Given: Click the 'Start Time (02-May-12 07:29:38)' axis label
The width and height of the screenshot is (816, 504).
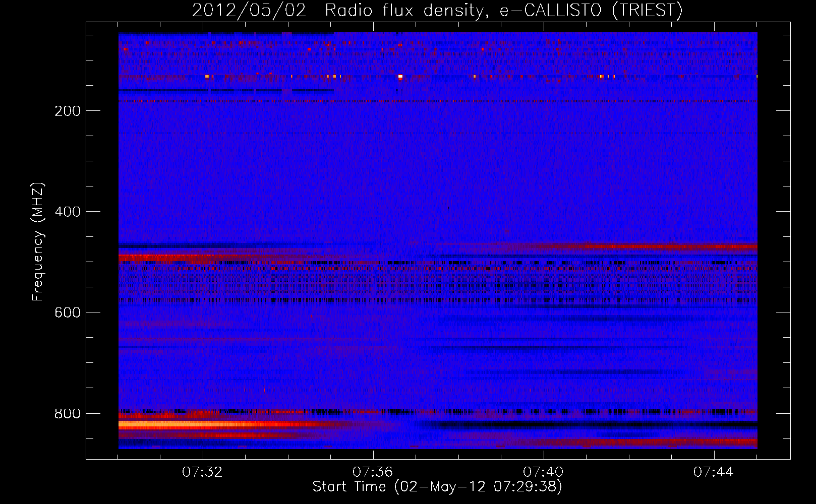Looking at the screenshot, I should 437,487.
